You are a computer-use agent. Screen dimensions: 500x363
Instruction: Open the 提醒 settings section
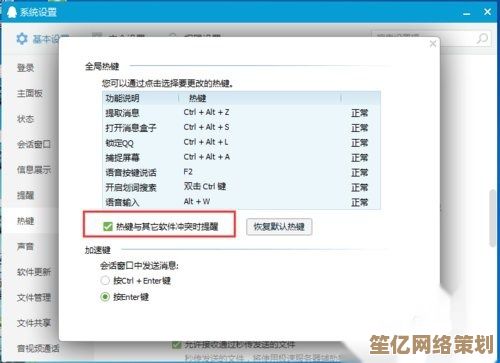pyautogui.click(x=26, y=195)
